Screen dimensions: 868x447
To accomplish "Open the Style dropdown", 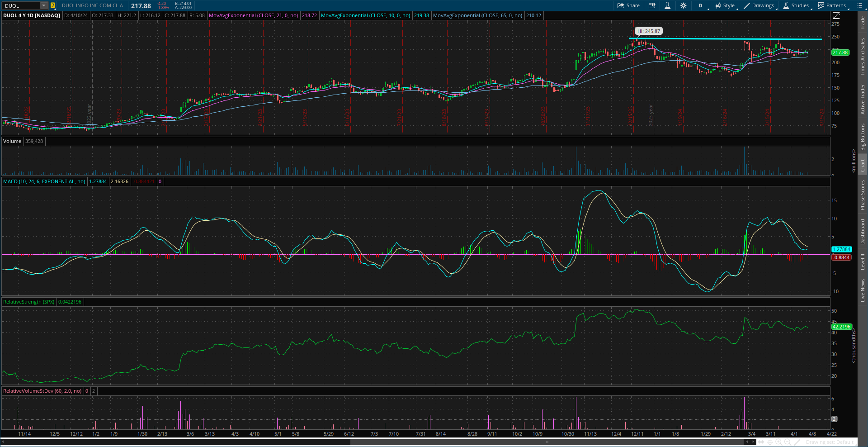I will coord(725,5).
